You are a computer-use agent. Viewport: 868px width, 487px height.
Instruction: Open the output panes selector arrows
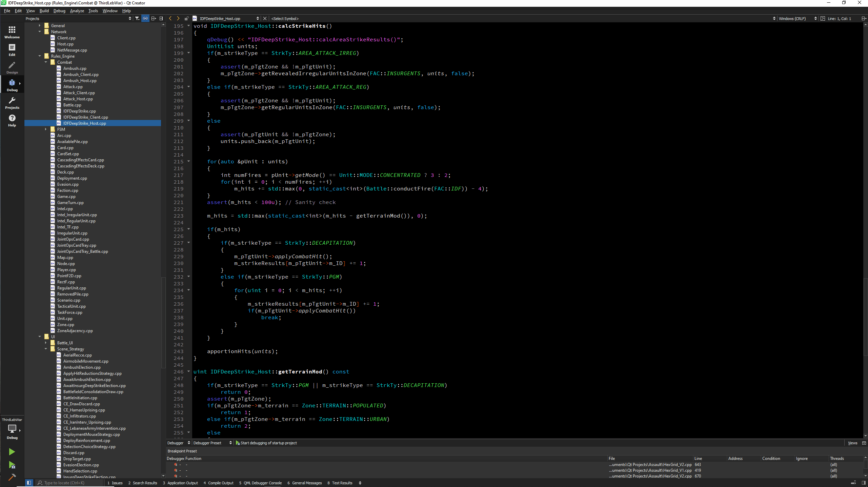(360, 483)
